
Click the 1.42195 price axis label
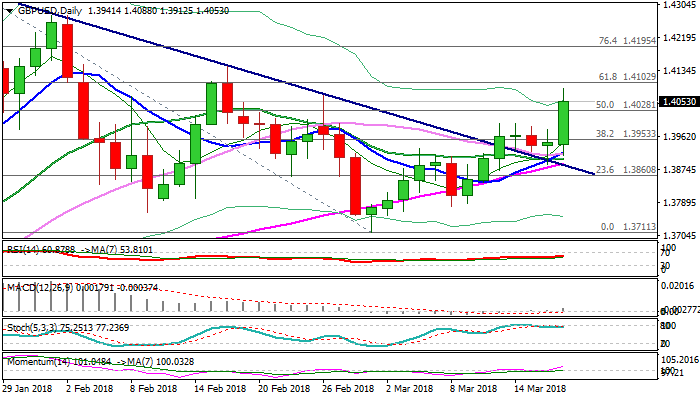pyautogui.click(x=679, y=38)
